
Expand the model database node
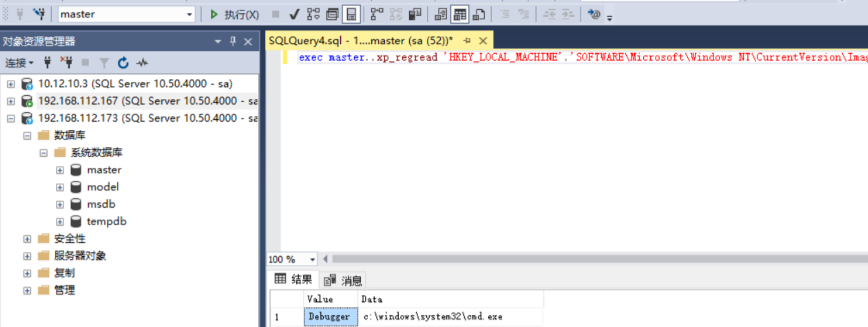[60, 187]
